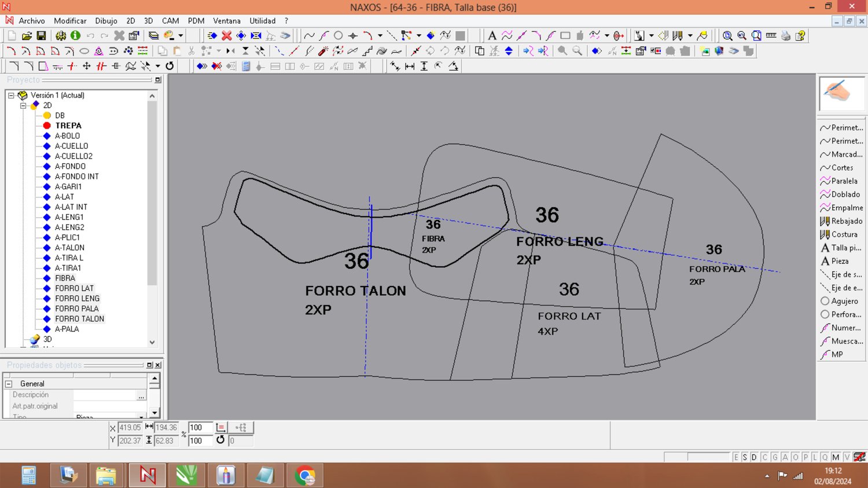Click the crosshair point tool icon
Image resolution: width=868 pixels, height=488 pixels.
[x=353, y=36]
